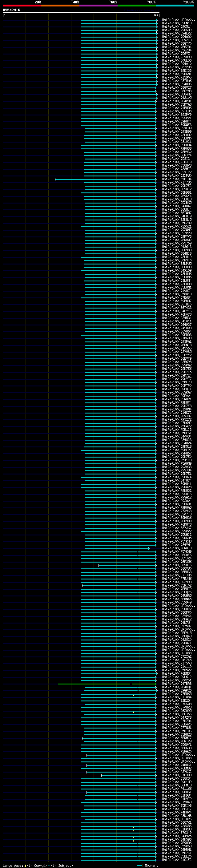197x868 pixels.
Task: Select the UniRef100_O64937 label
Action: click(176, 325)
